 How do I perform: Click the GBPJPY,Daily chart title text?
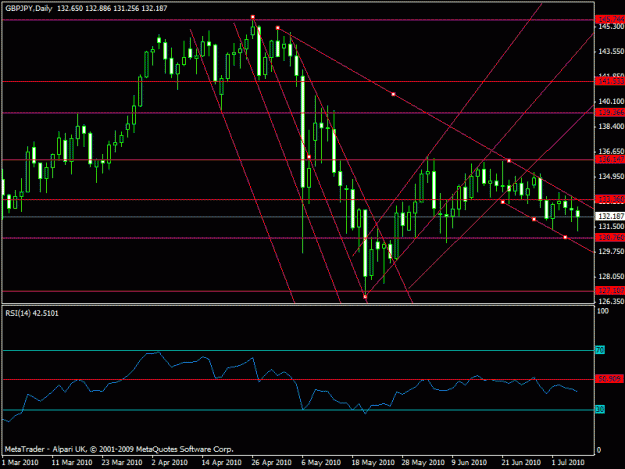pos(29,8)
